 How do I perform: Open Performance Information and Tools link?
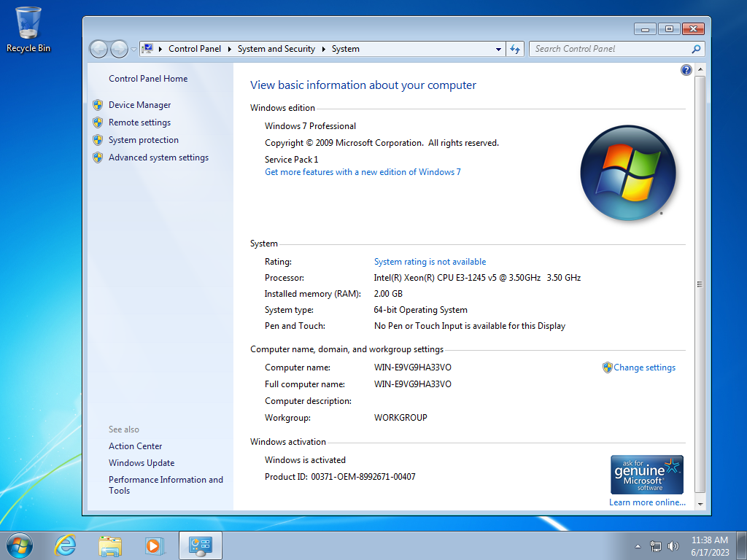166,485
